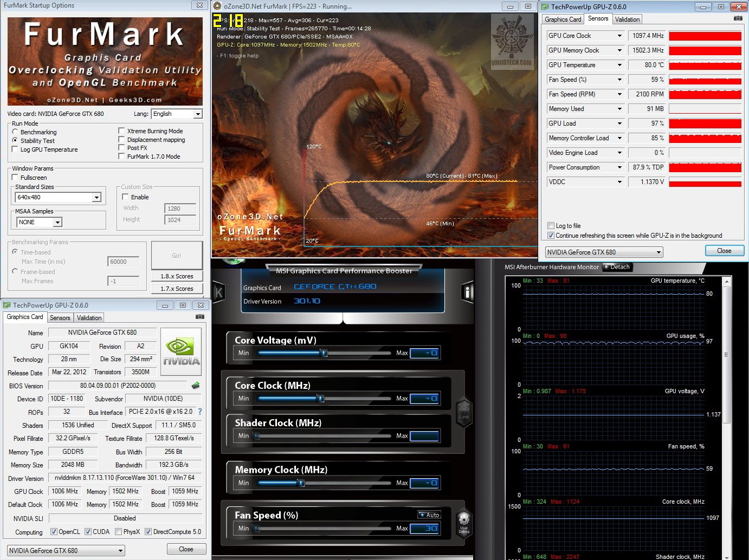Viewport: 749px width, 560px height.
Task: Open Sensors tab in the lower GPU-Z window
Action: coord(60,318)
